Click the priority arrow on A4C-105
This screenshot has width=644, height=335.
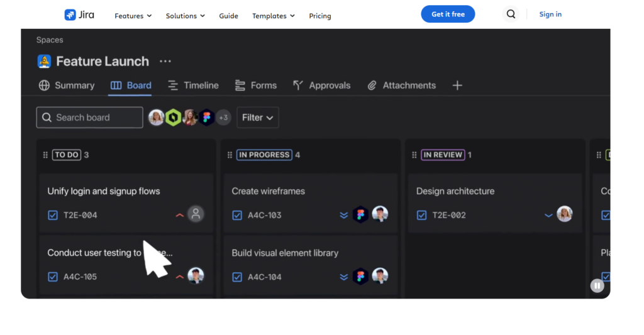(x=179, y=277)
